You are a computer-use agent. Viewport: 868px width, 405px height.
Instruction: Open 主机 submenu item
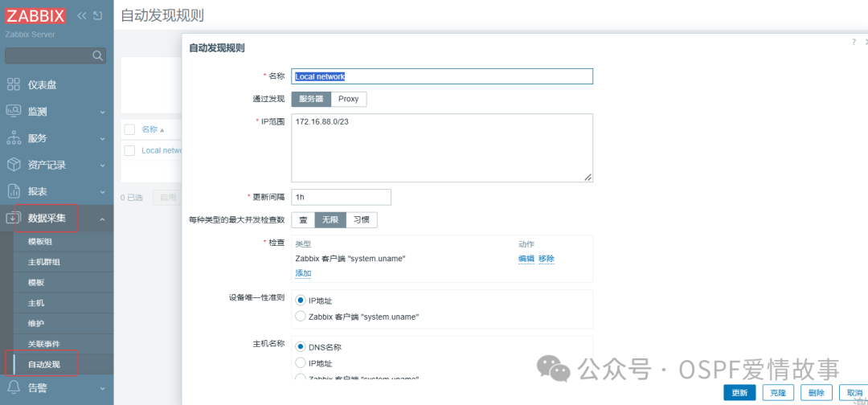(36, 303)
